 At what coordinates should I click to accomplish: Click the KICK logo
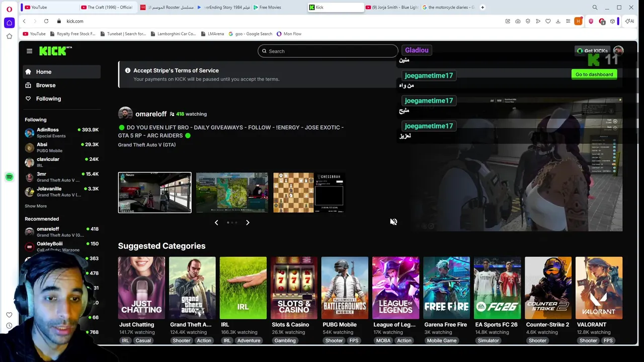(55, 51)
